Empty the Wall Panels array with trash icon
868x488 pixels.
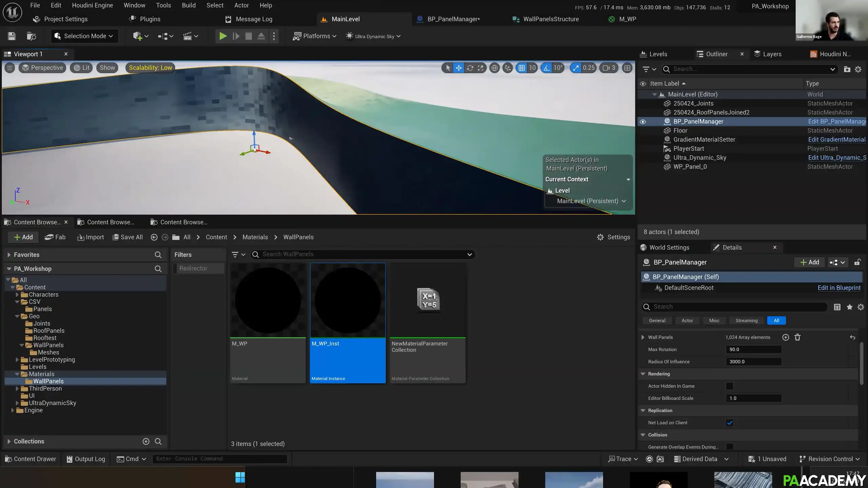(797, 337)
